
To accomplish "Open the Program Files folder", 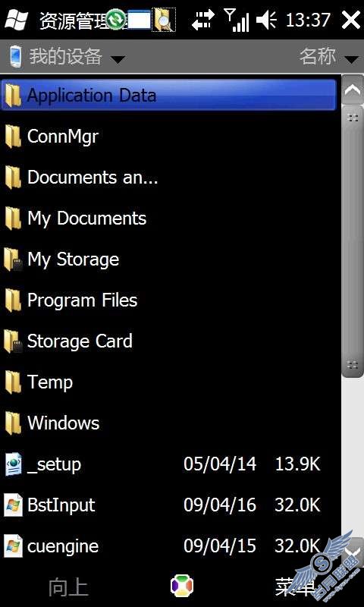I will [x=170, y=300].
